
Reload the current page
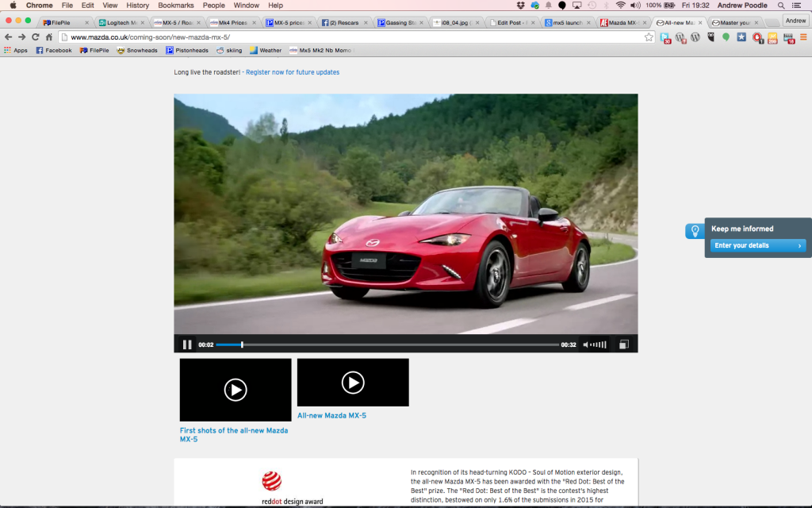(35, 37)
